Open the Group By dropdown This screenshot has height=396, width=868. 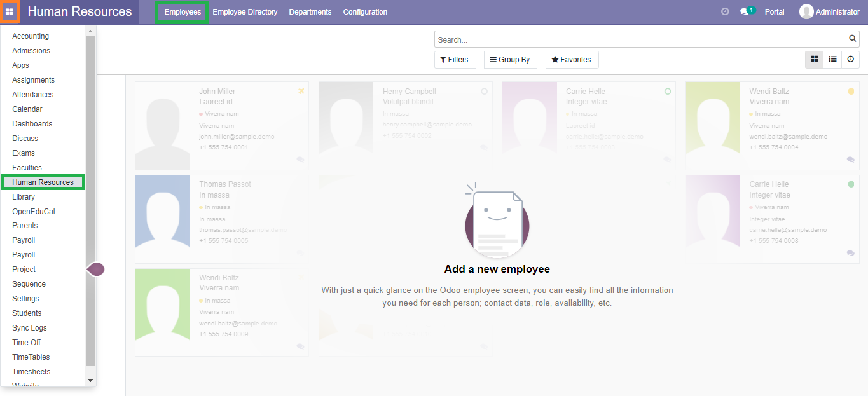510,60
